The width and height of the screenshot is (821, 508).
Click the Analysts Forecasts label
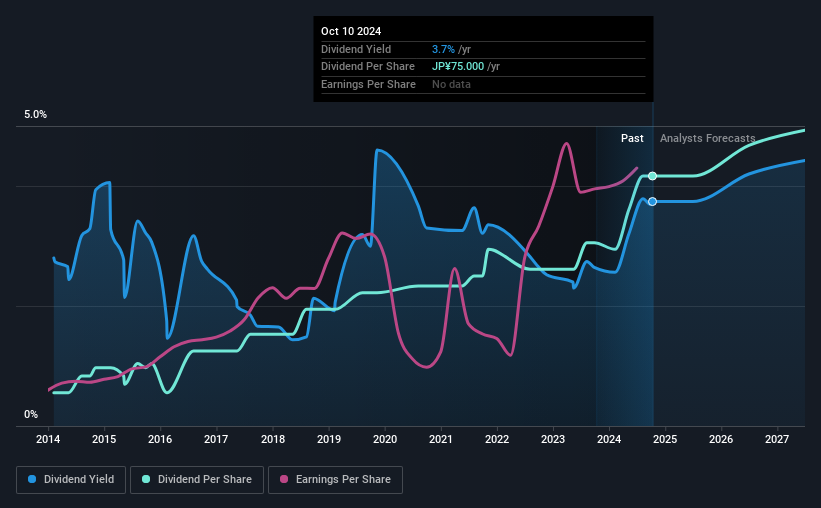(x=707, y=138)
